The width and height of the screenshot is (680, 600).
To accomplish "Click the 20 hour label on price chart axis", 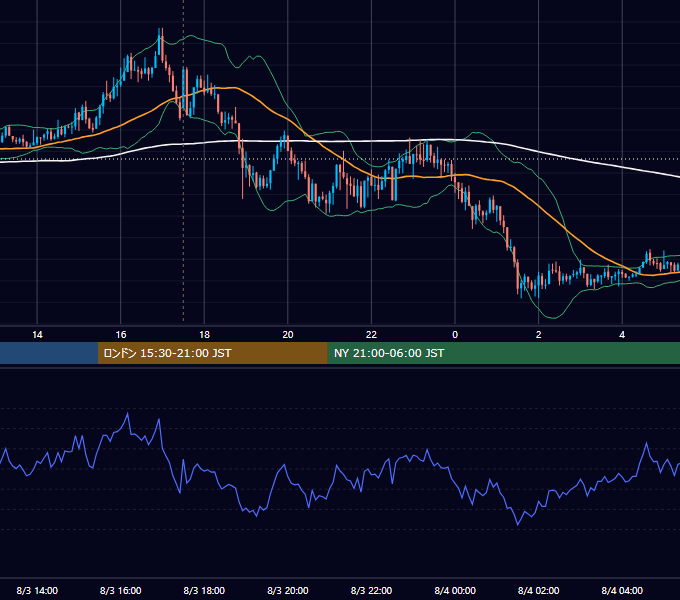I will tap(288, 335).
